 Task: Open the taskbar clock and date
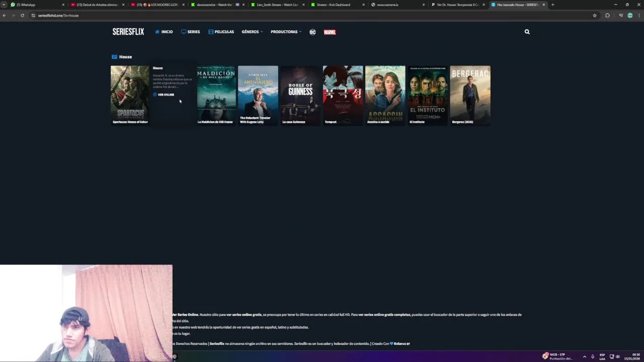coord(633,356)
